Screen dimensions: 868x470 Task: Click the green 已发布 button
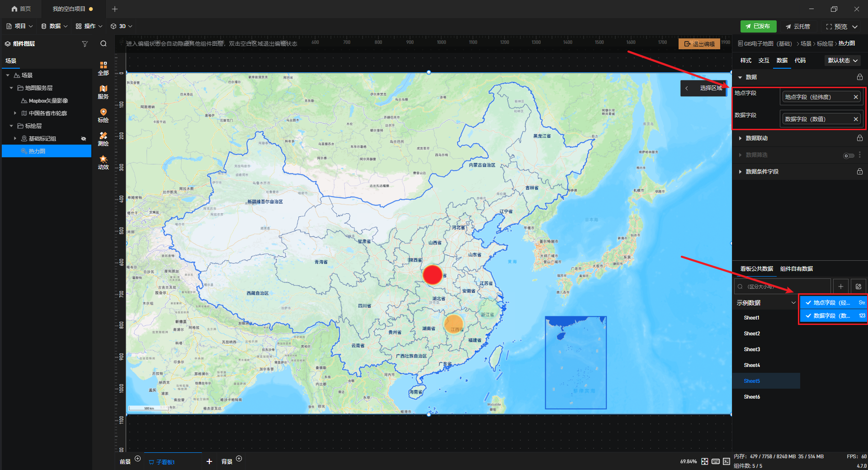(758, 26)
